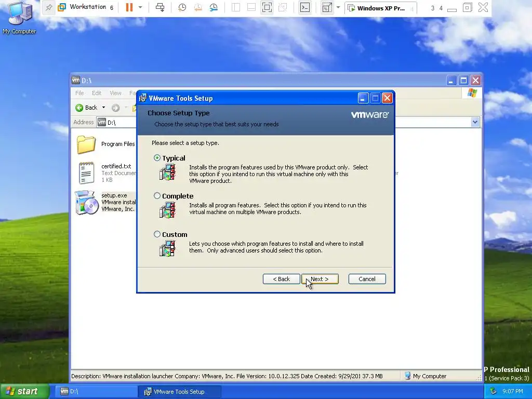Click the system tray network icon
This screenshot has height=399, width=532.
(493, 392)
